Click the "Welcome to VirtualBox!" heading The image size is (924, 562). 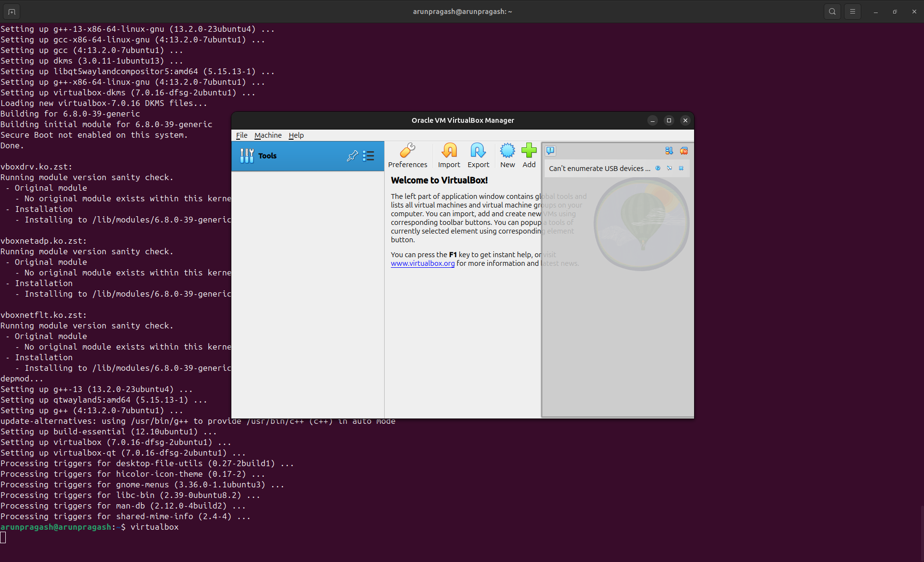(439, 180)
